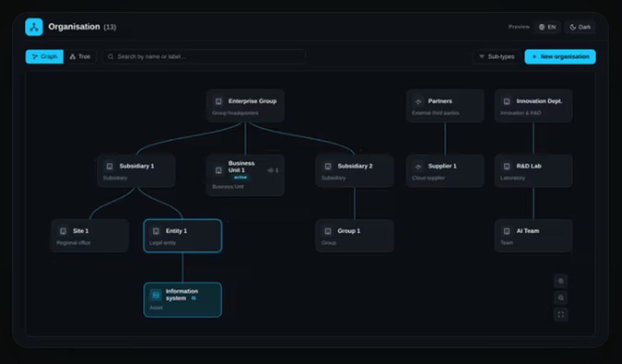Switch to the Graph view tab
The image size is (622, 364).
(x=44, y=57)
